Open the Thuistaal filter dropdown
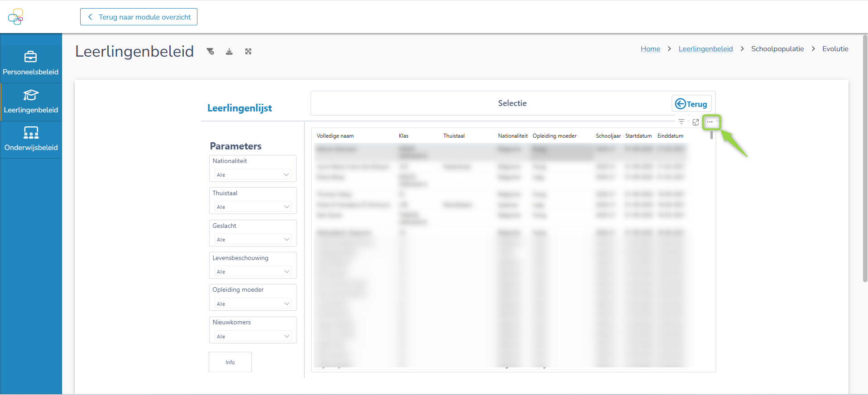 pyautogui.click(x=253, y=207)
